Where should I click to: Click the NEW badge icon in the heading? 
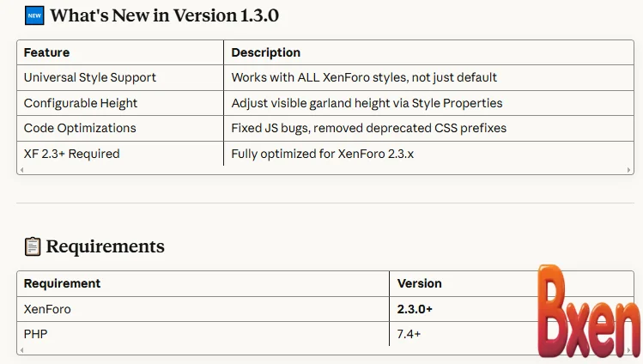coord(34,15)
